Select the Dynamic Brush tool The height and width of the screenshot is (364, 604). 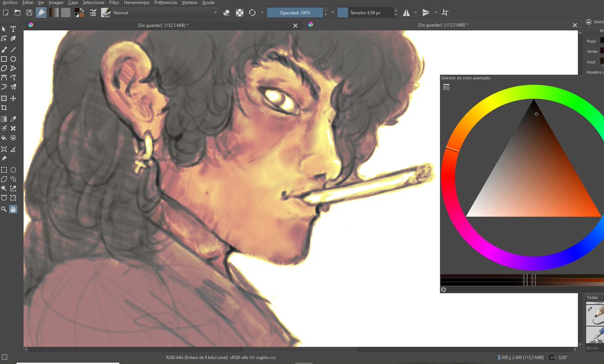pyautogui.click(x=4, y=87)
